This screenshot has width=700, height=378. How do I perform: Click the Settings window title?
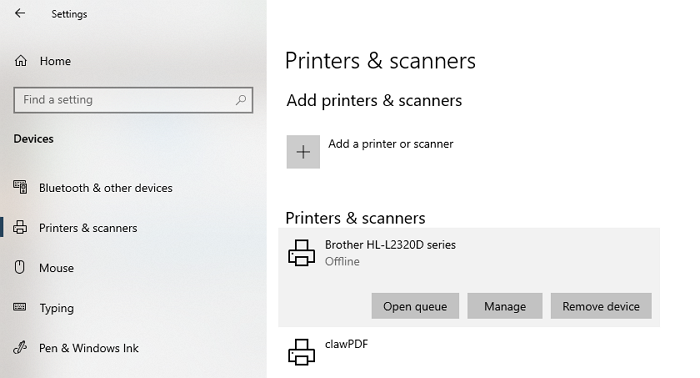coord(69,14)
